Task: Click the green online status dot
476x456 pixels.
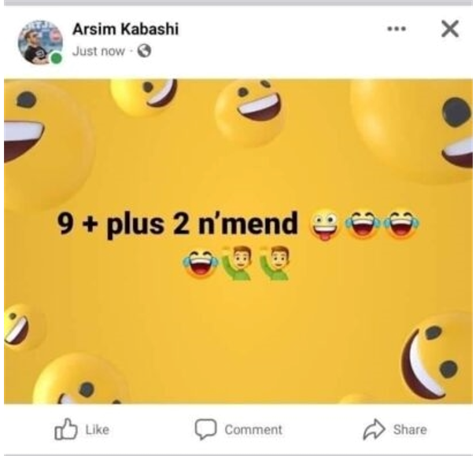Action: pyautogui.click(x=56, y=58)
